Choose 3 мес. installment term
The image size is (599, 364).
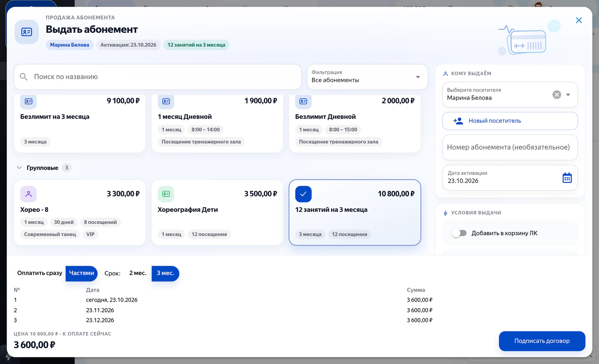pyautogui.click(x=165, y=273)
